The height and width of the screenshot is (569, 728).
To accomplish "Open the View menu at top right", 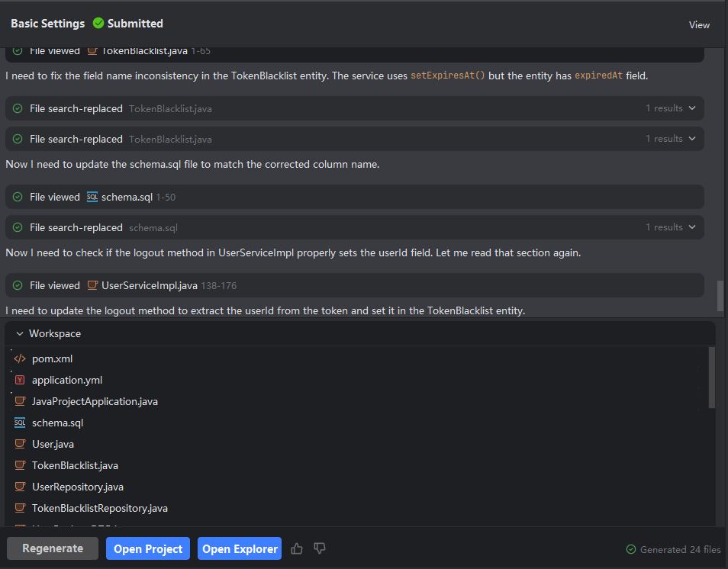I will tap(699, 24).
